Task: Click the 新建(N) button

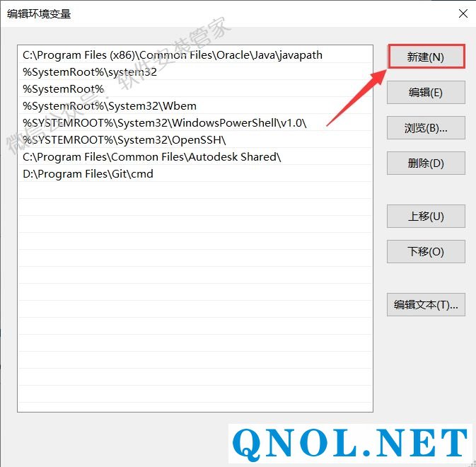Action: [426, 57]
